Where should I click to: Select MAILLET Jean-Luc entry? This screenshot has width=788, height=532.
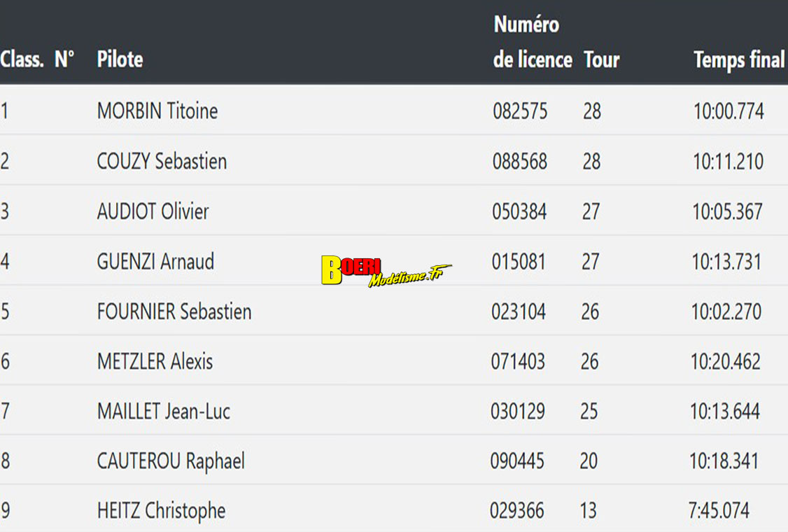pos(164,411)
